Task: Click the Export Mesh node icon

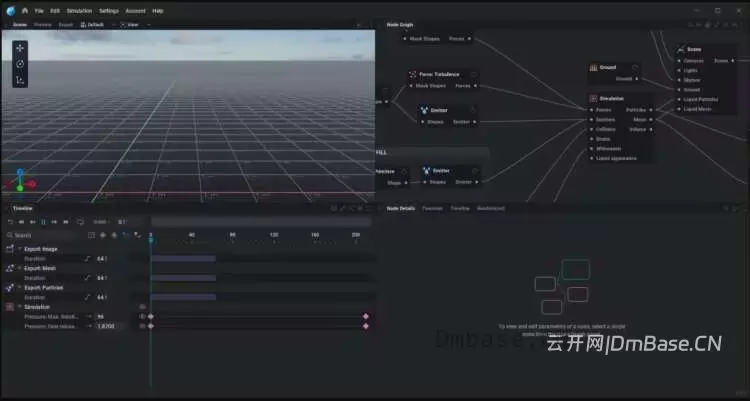Action: pyautogui.click(x=10, y=268)
